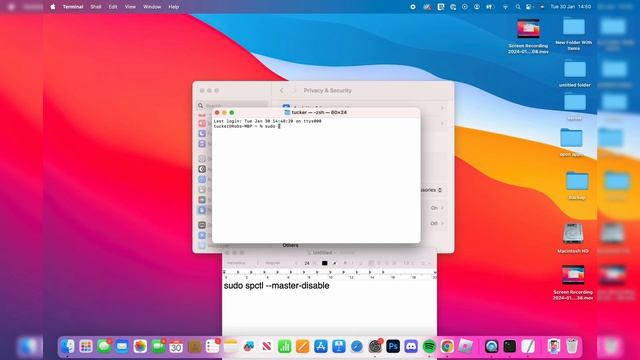Viewport: 640px width, 360px height.
Task: Open the View menu
Action: click(x=130, y=7)
